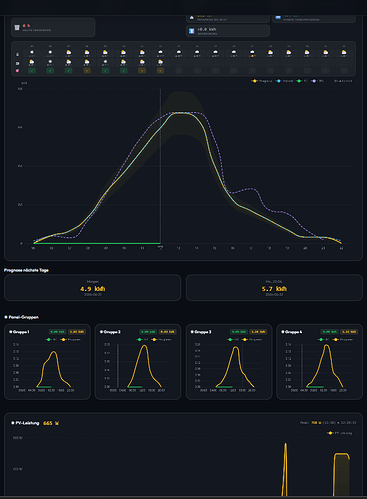This screenshot has height=499, width=367.
Task: Click actual weather icon in eighth hour column
Action: click(x=160, y=62)
